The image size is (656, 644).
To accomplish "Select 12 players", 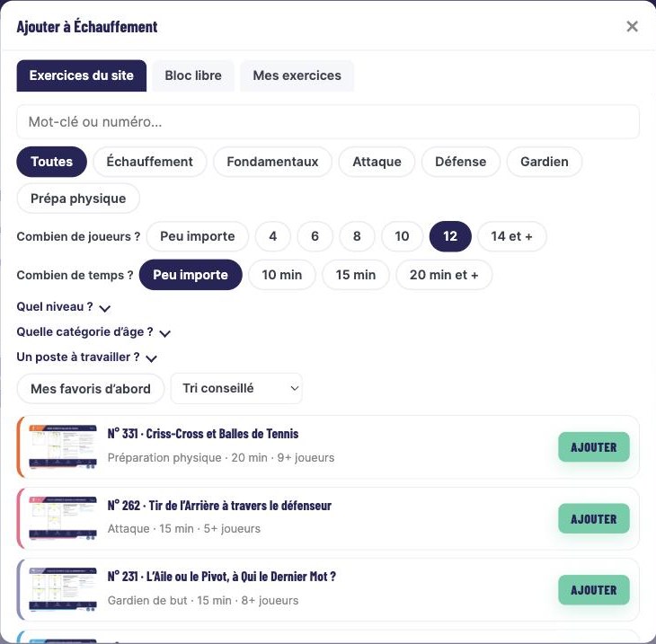I will (450, 236).
